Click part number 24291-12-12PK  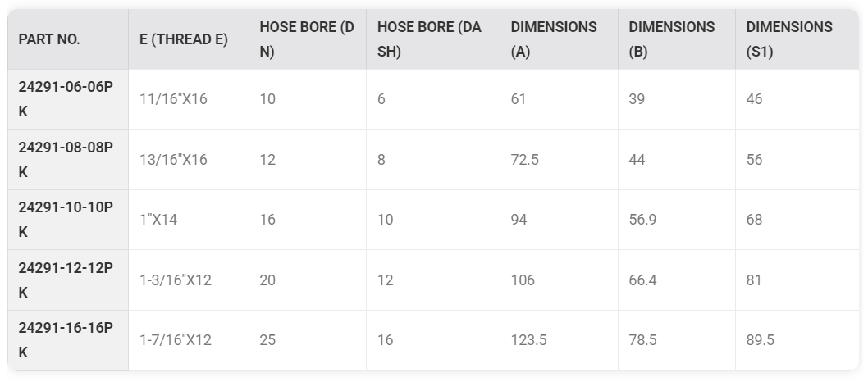tap(66, 280)
